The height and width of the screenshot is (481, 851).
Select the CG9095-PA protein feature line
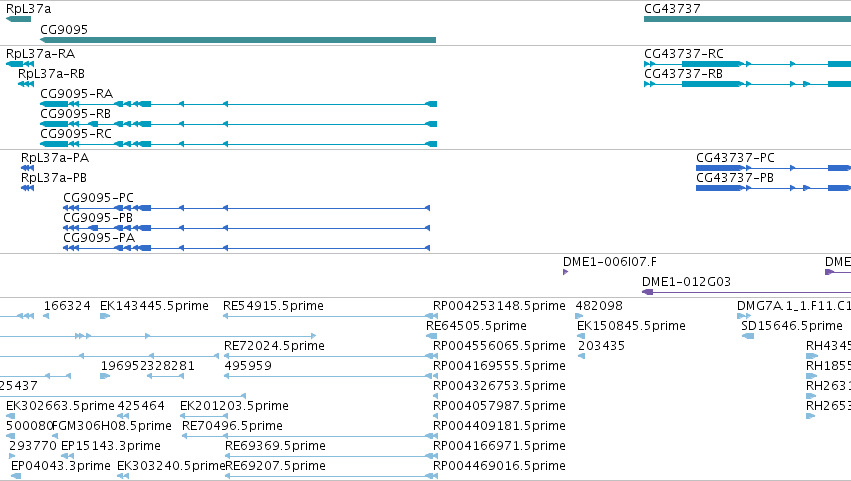246,248
